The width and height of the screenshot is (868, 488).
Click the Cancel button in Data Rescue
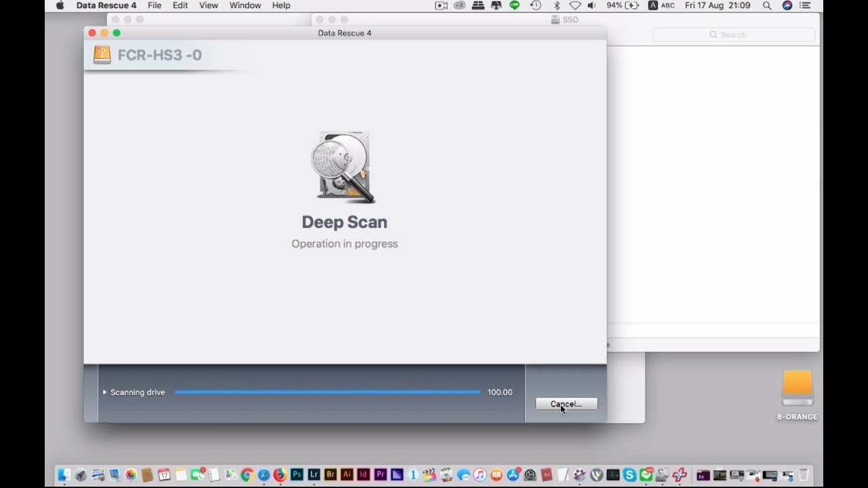tap(566, 404)
